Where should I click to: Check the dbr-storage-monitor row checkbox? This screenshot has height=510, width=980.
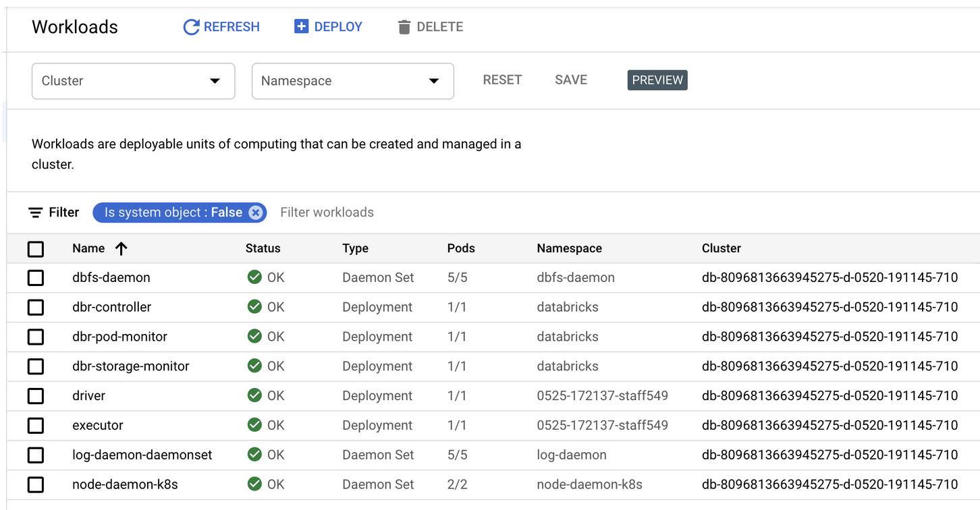point(36,366)
